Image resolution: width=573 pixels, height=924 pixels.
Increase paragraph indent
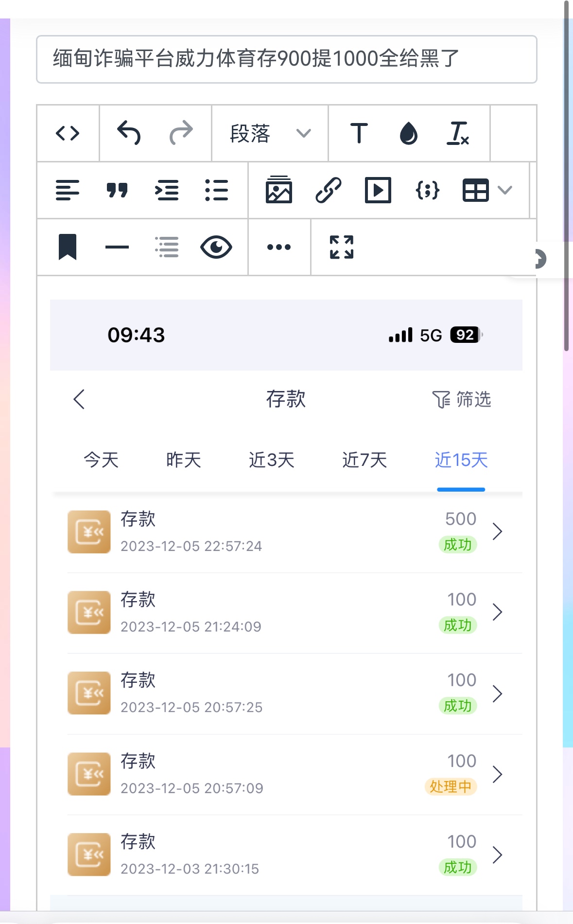[167, 190]
